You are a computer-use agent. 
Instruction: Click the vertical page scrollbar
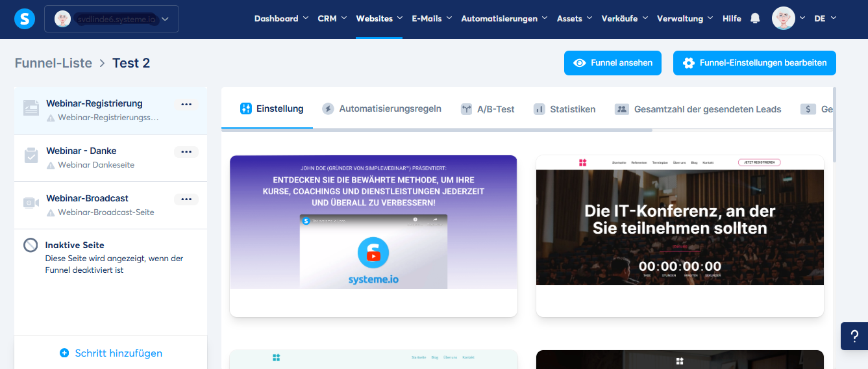[x=834, y=123]
